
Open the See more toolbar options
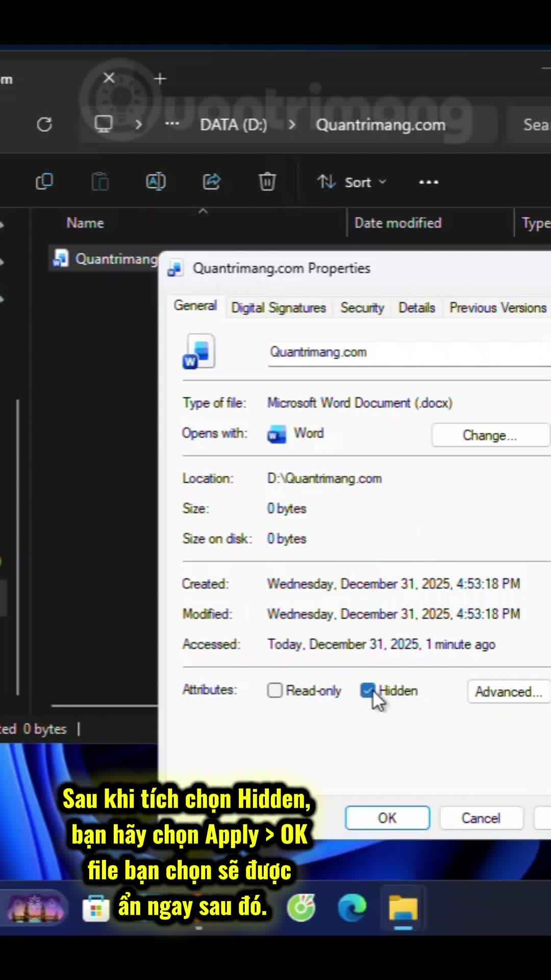coord(429,182)
